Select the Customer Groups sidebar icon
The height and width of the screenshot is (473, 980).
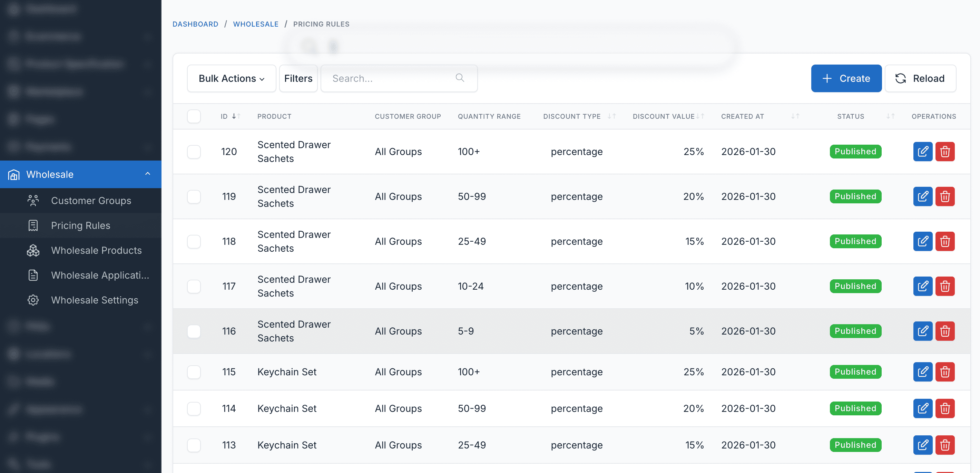33,201
